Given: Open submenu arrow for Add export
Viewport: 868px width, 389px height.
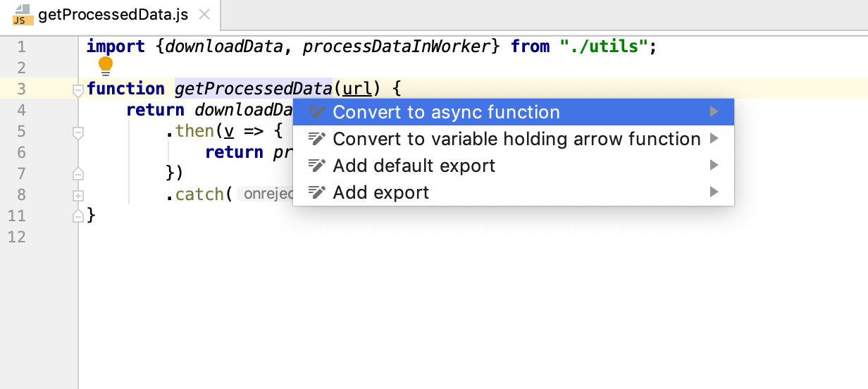Looking at the screenshot, I should pyautogui.click(x=714, y=192).
